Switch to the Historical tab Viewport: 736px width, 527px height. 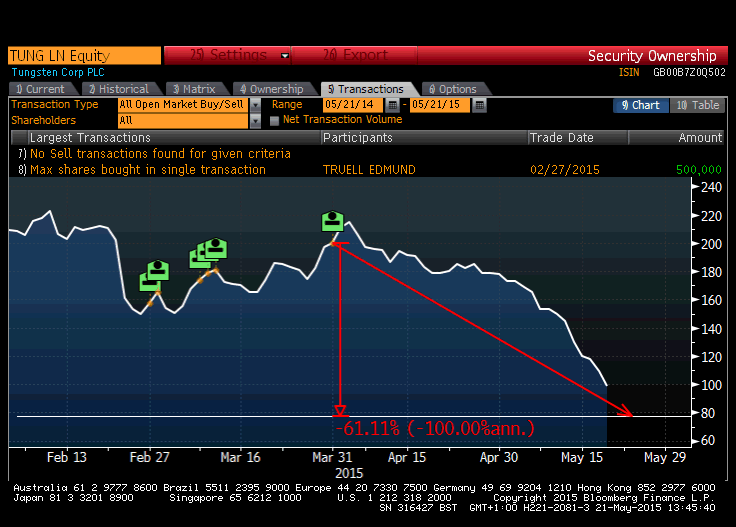[x=120, y=89]
